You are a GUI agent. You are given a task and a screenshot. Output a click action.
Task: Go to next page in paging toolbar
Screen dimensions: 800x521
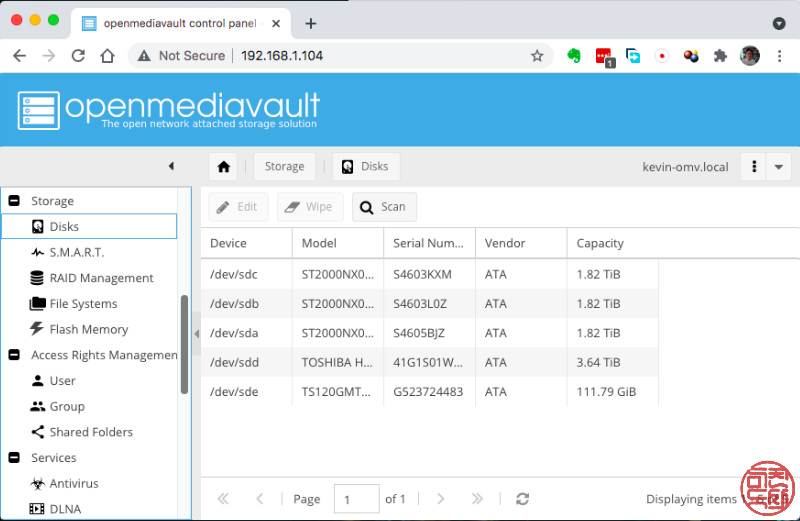(440, 499)
